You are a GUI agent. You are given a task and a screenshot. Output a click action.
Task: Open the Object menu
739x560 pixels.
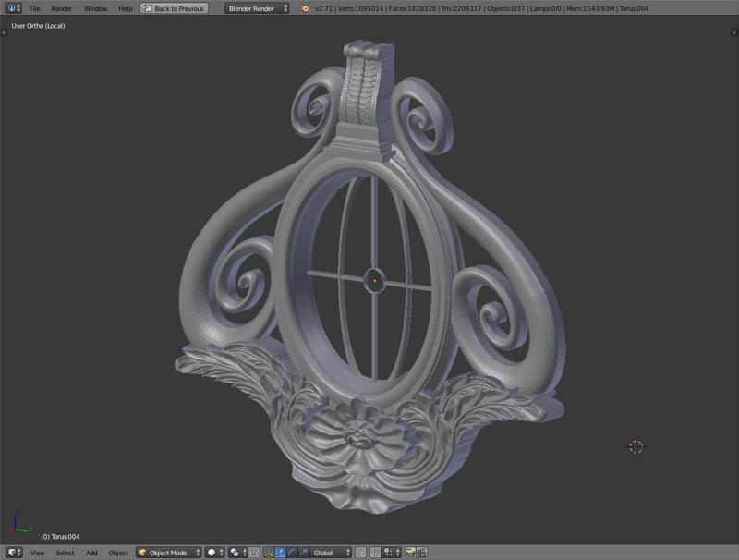[x=120, y=551]
